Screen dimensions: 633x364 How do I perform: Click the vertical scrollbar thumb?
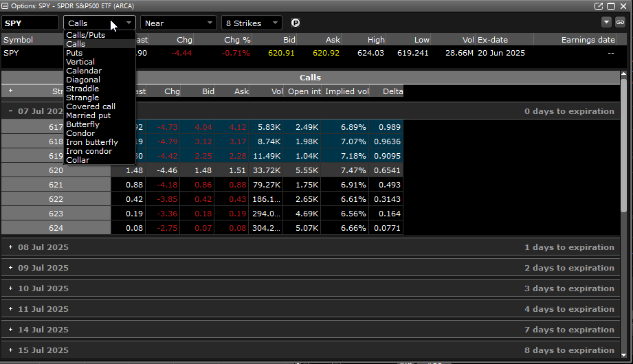pos(623,144)
